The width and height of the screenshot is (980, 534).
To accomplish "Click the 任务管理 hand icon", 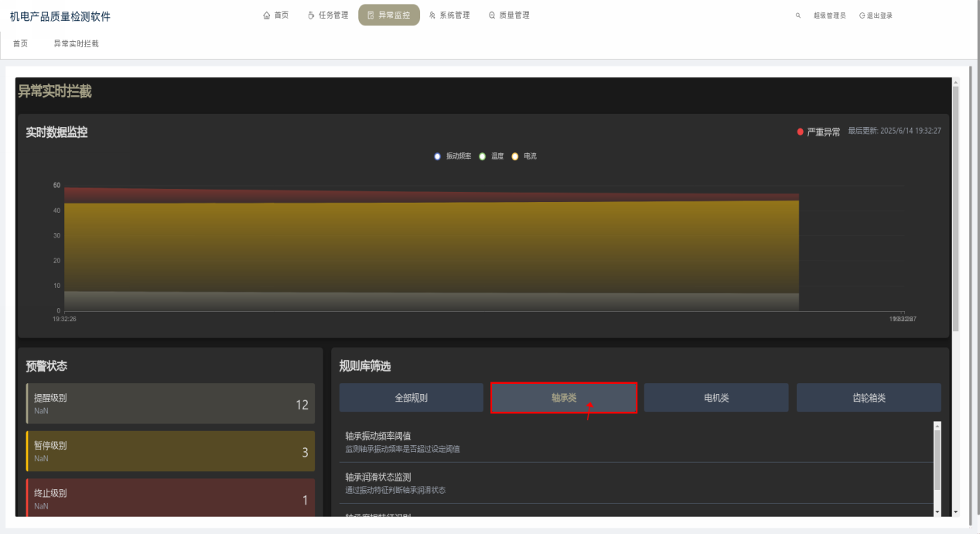I will (x=311, y=15).
